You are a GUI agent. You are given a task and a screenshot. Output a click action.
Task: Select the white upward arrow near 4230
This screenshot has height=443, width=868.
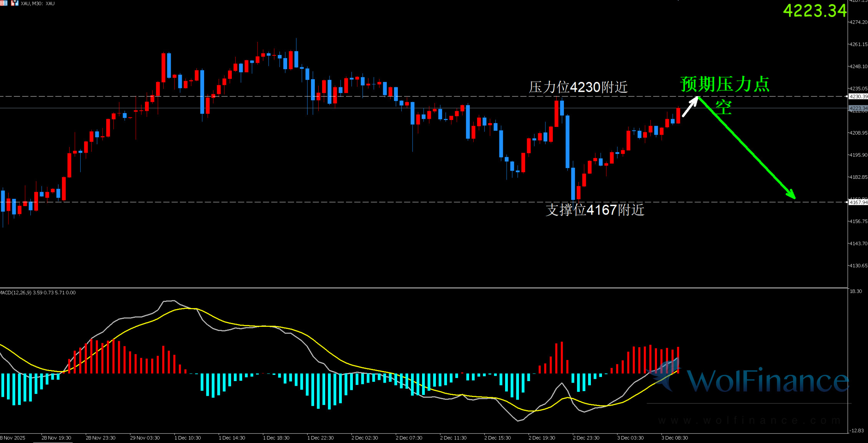690,107
